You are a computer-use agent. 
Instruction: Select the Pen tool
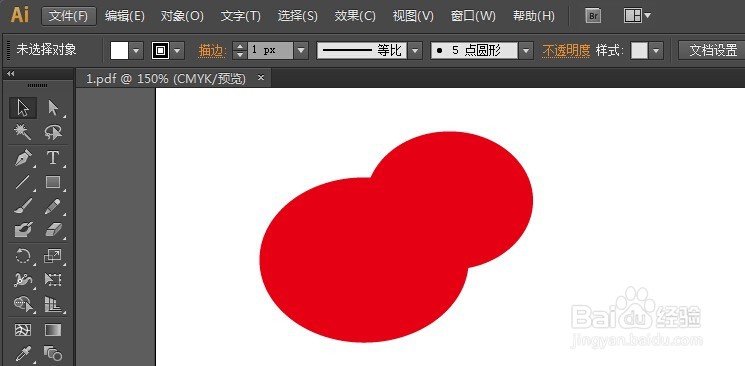23,157
